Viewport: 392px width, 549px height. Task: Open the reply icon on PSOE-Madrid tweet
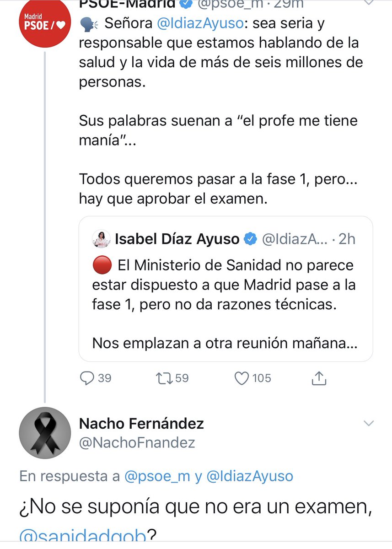(87, 378)
